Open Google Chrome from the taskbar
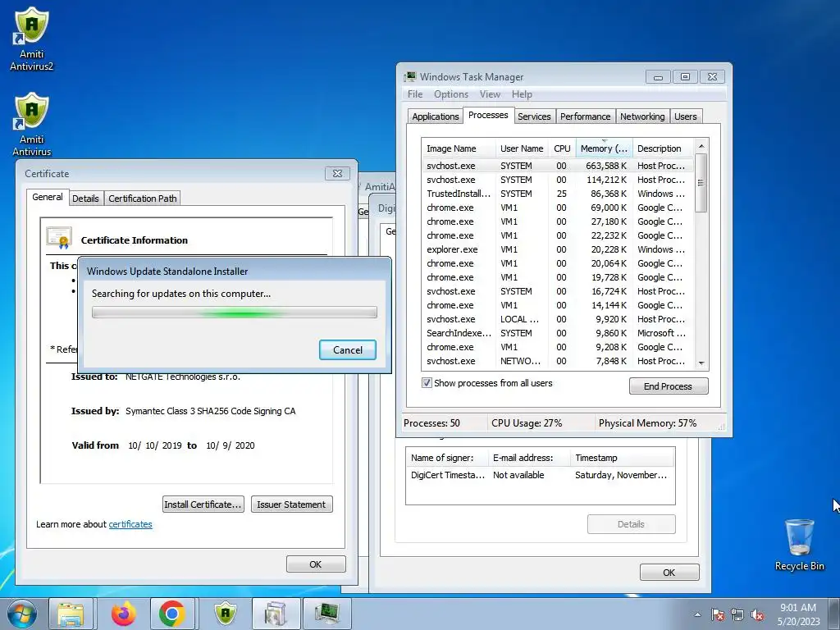 172,614
